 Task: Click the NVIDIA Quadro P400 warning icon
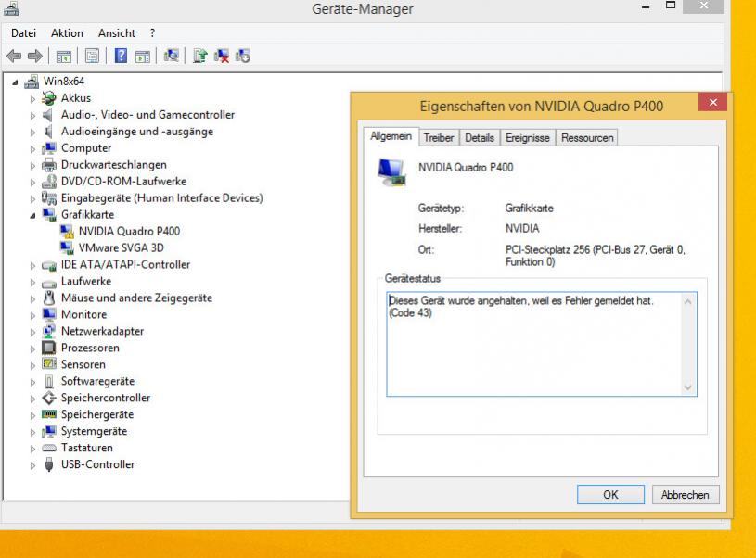coord(67,232)
